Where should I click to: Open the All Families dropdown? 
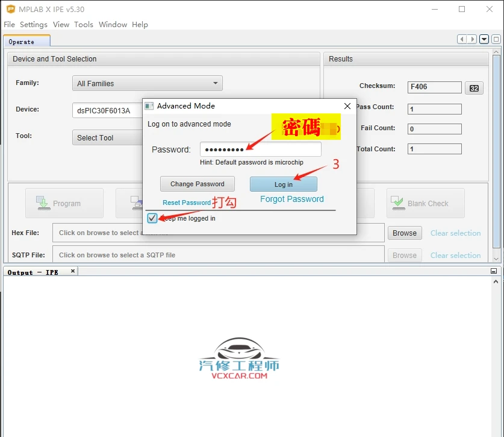[215, 83]
